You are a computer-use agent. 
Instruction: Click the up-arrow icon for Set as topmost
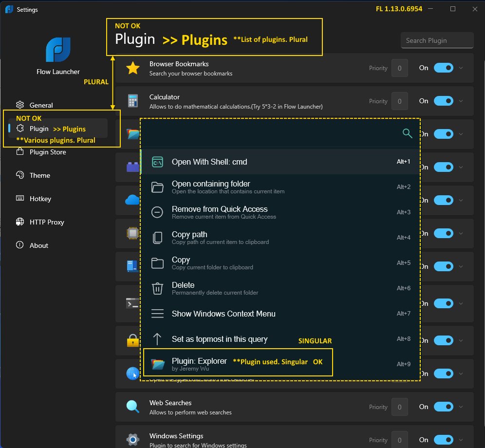coord(157,339)
